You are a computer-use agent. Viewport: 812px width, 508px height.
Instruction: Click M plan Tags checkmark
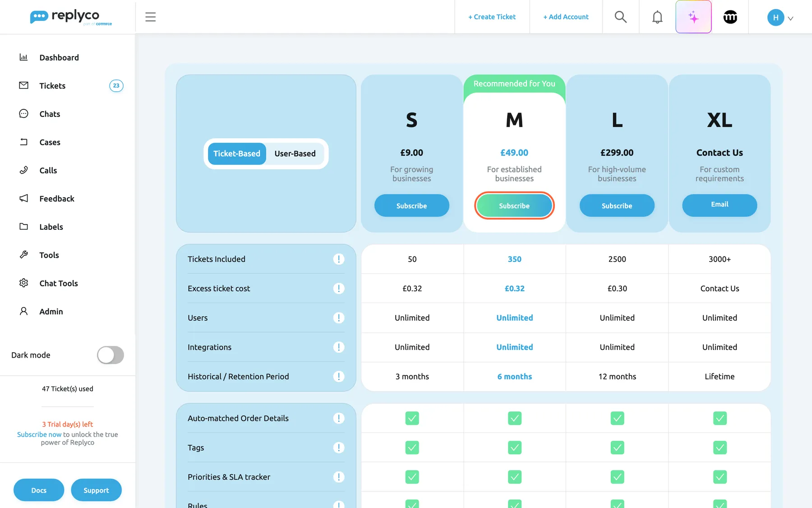click(515, 447)
